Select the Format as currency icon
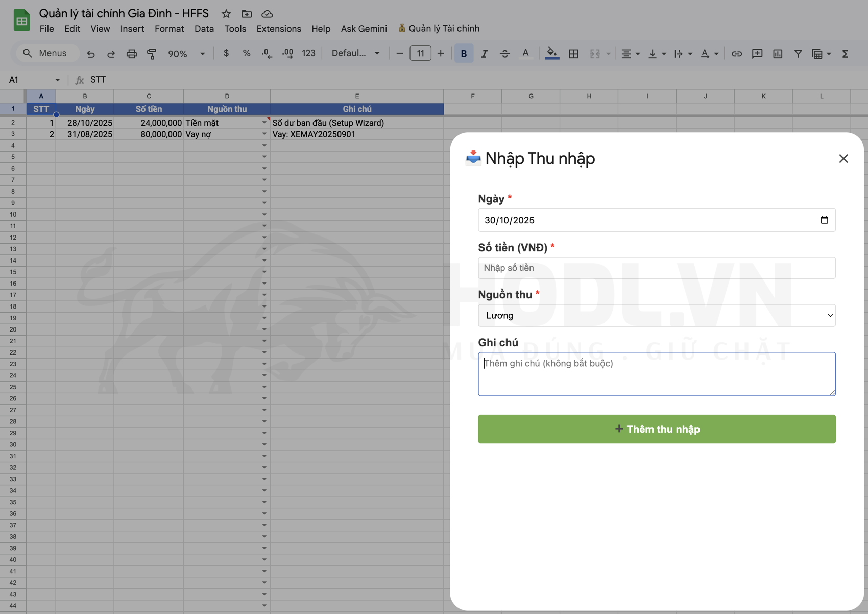The image size is (868, 614). (226, 53)
